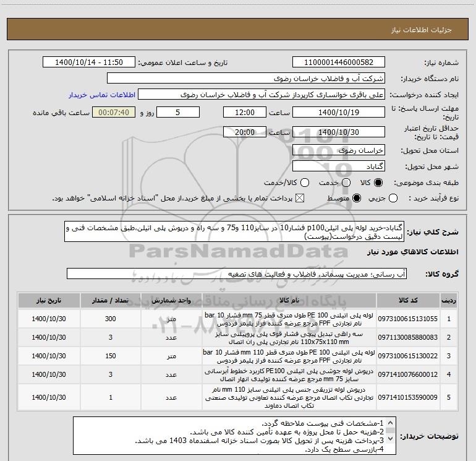The width and height of the screenshot is (476, 461).
Task: Click the شماره نیاز field 1100001446000582
Action: [x=339, y=62]
